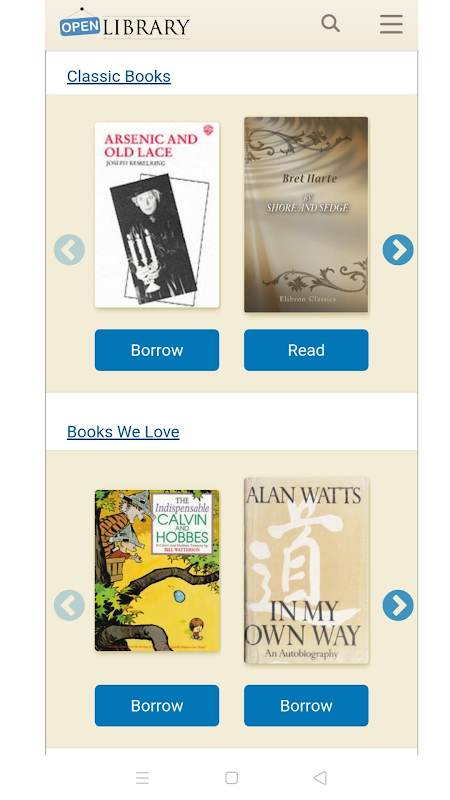Go to Open Library home logo
This screenshot has width=450, height=800.
125,24
